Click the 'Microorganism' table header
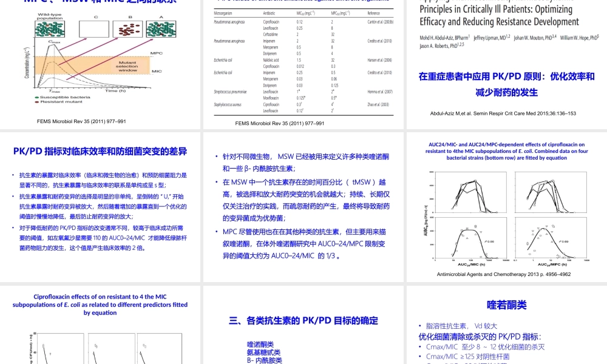 (223, 13)
